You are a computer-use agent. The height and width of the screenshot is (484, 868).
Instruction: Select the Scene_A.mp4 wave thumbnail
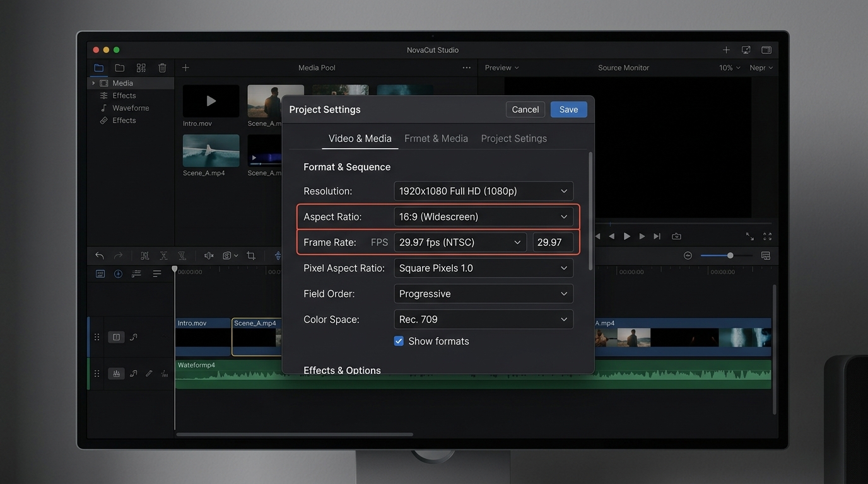pyautogui.click(x=211, y=151)
